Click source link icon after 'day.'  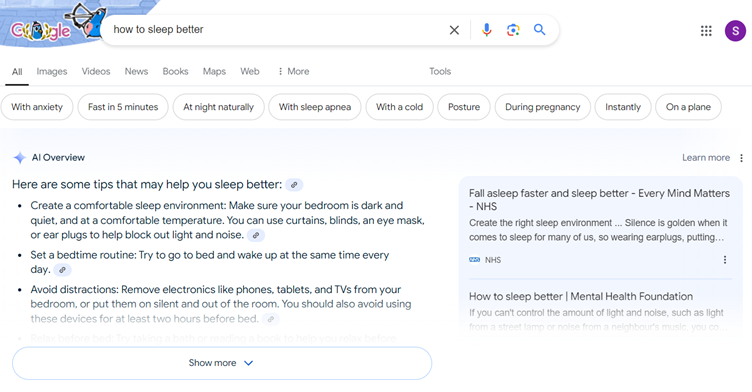[62, 270]
